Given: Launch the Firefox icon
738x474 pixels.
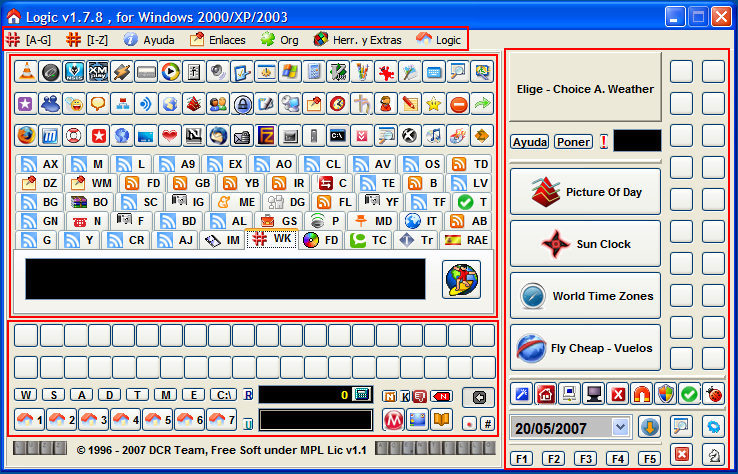Looking at the screenshot, I should (x=26, y=136).
